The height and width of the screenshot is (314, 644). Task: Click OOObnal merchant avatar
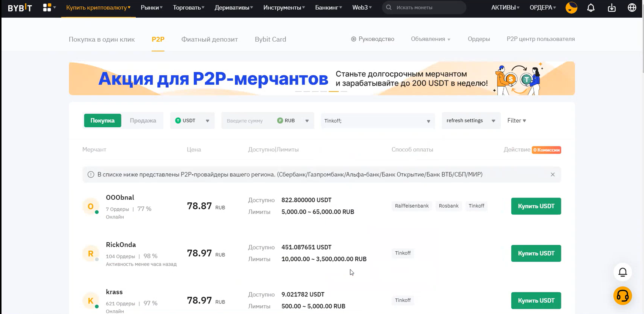pos(91,206)
